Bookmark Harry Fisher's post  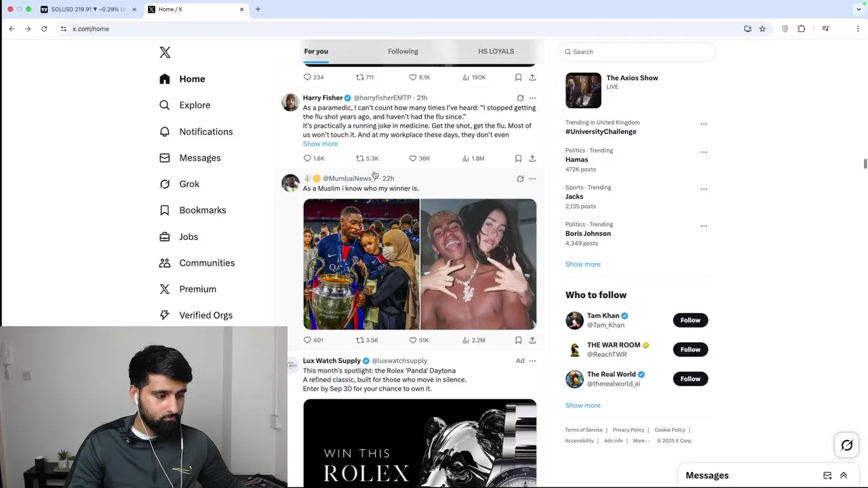(x=518, y=159)
